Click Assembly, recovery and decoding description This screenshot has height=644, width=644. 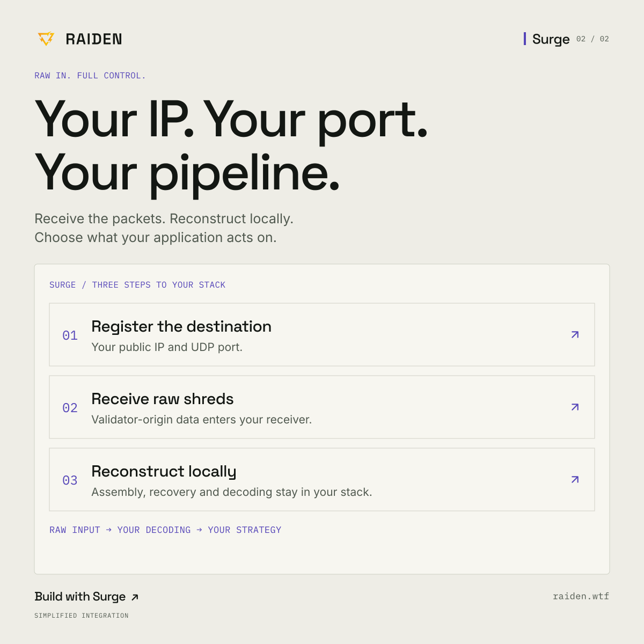(x=232, y=492)
